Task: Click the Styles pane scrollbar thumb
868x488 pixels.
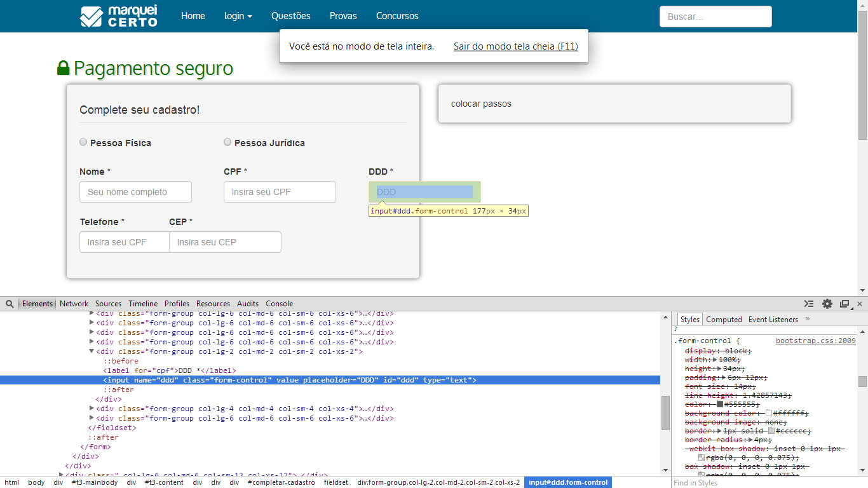Action: [862, 381]
